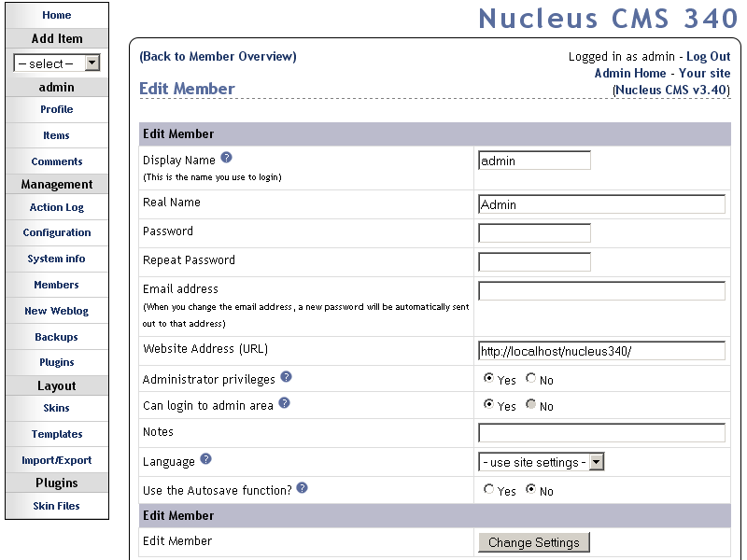
Task: Open the Your site link
Action: tap(705, 73)
